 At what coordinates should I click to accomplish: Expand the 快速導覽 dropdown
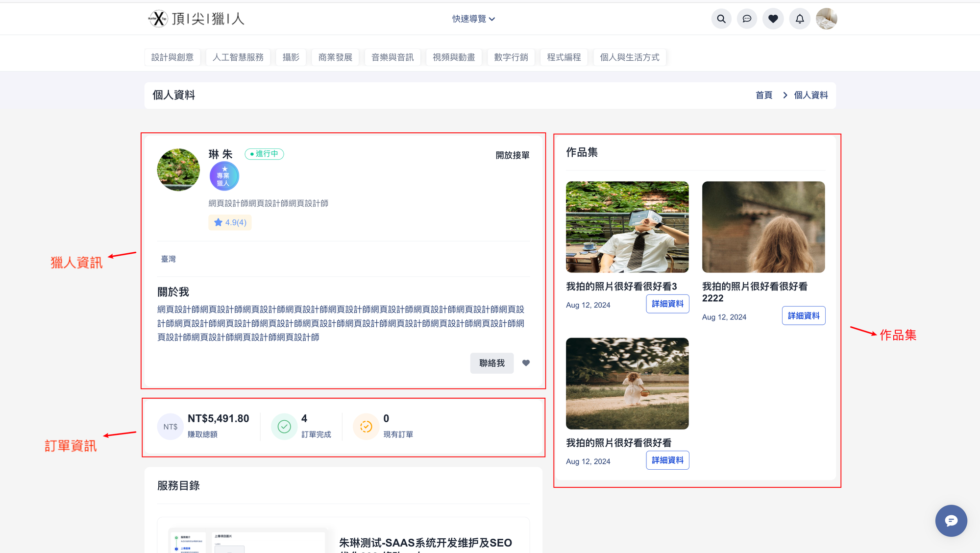[x=473, y=19]
